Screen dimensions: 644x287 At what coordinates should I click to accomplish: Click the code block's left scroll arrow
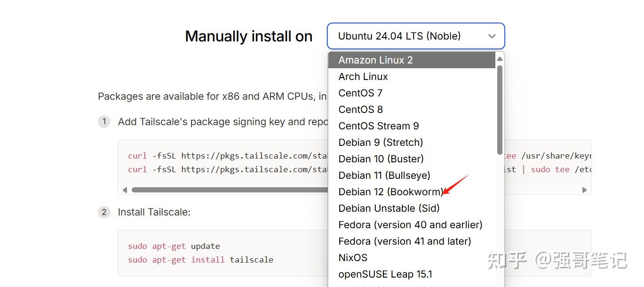[x=125, y=190]
